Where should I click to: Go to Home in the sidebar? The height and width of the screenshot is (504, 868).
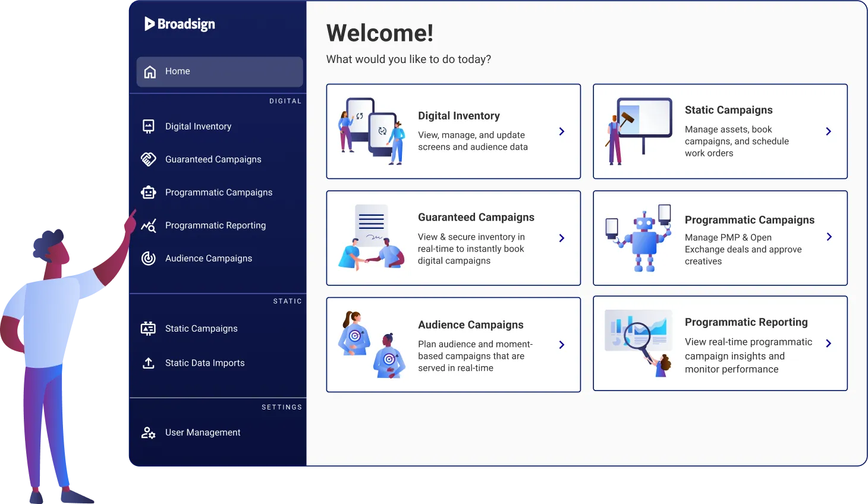click(x=220, y=72)
